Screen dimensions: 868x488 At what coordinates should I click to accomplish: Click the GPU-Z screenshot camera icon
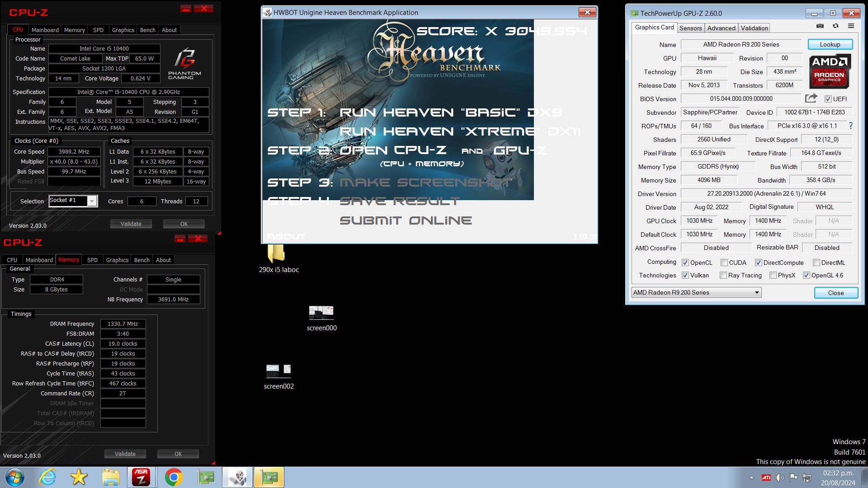[820, 26]
